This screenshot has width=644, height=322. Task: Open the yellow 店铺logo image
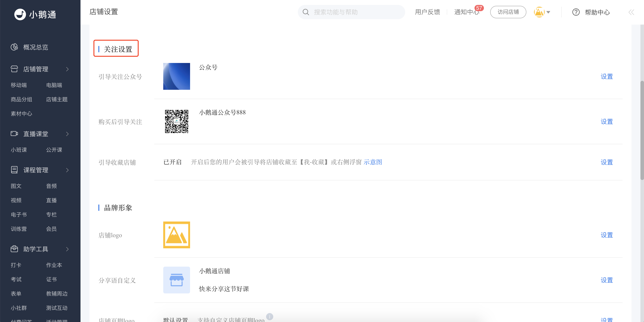coord(176,235)
